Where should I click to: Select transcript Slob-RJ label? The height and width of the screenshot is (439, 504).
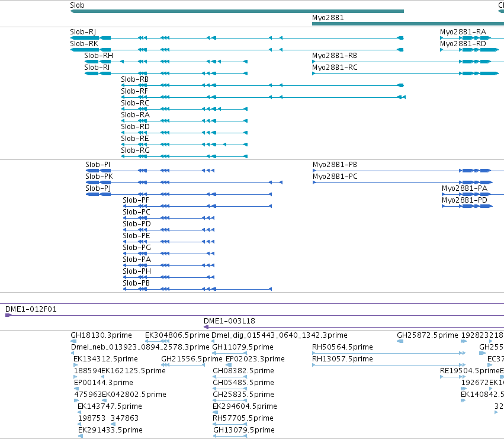click(83, 32)
